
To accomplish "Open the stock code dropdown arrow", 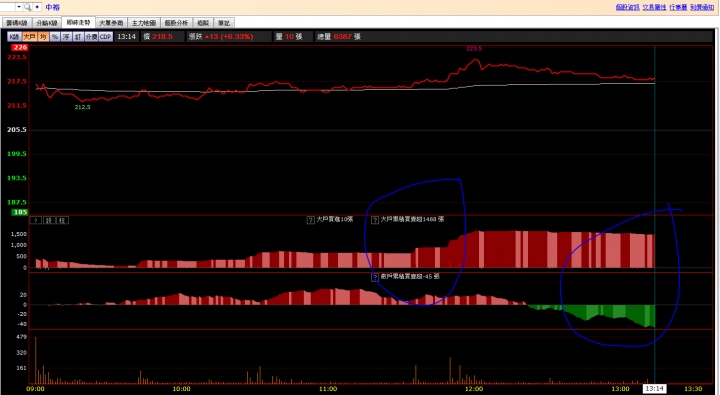I will pyautogui.click(x=19, y=7).
